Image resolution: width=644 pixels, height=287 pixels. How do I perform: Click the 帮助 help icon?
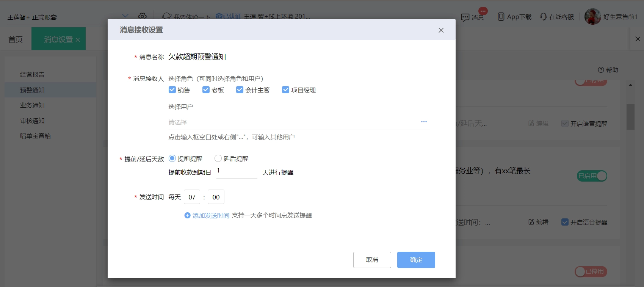601,70
